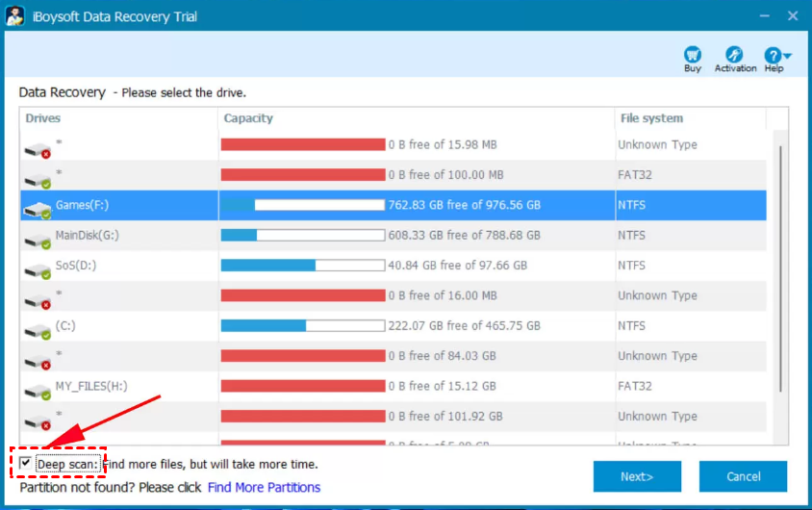Open the Buy shopping cart icon
This screenshot has height=510, width=812.
point(693,54)
